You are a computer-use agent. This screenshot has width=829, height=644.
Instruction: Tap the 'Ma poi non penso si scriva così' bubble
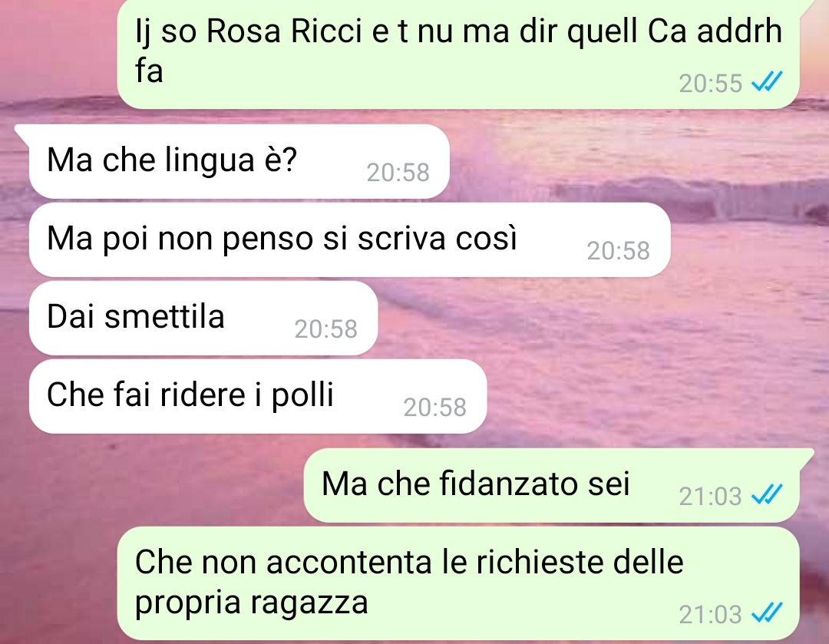point(349,239)
